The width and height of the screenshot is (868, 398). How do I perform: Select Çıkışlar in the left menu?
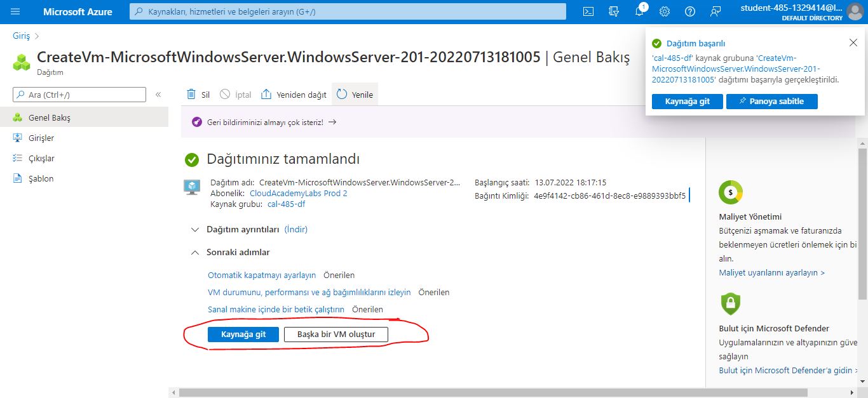84,158
